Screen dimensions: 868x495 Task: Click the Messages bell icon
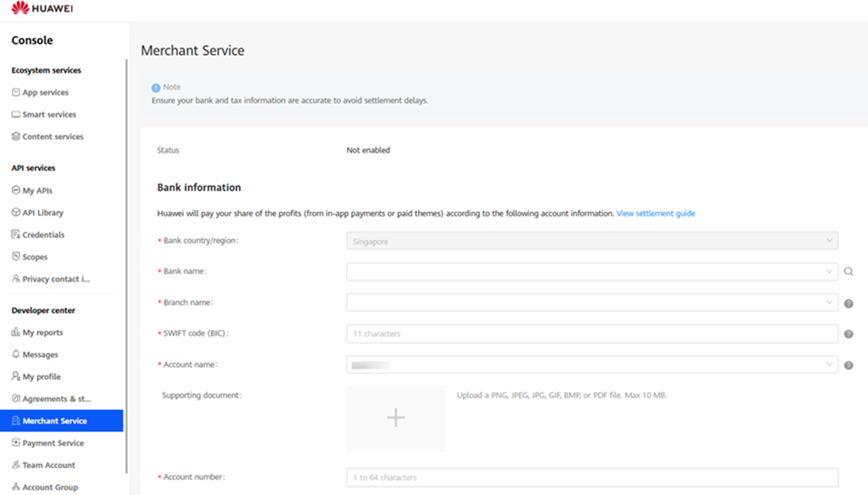16,355
